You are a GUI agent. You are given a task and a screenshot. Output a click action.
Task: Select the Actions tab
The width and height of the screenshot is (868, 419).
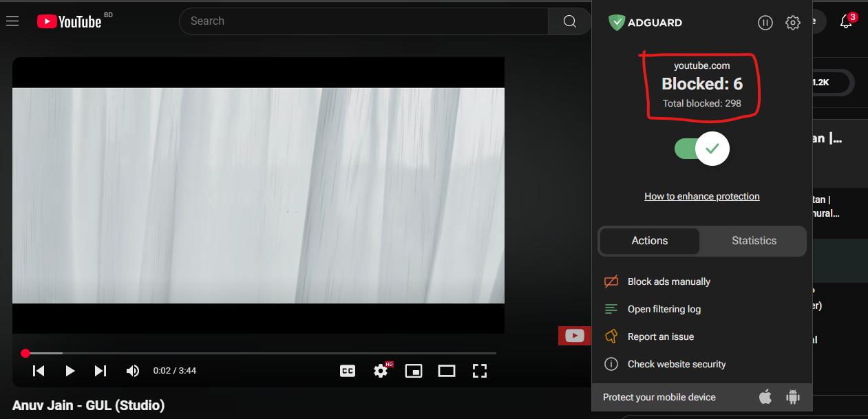649,241
